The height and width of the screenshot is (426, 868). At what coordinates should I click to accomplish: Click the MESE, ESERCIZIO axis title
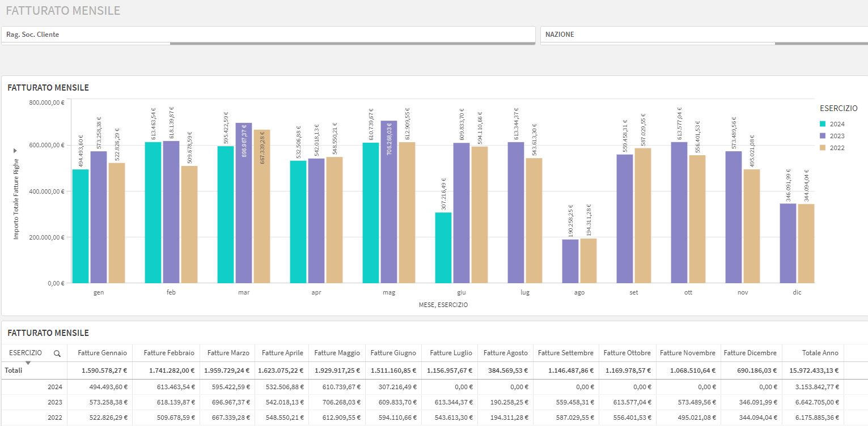(x=443, y=305)
